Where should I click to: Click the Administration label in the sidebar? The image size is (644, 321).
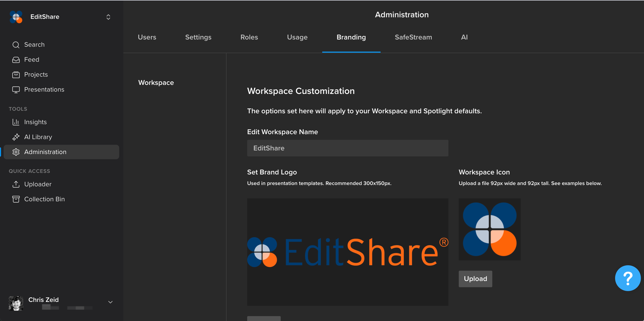coord(45,152)
